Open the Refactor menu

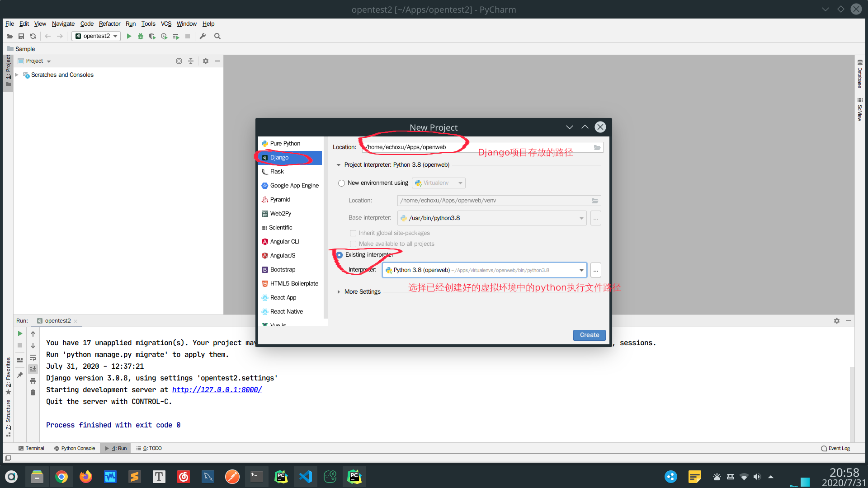coord(109,23)
